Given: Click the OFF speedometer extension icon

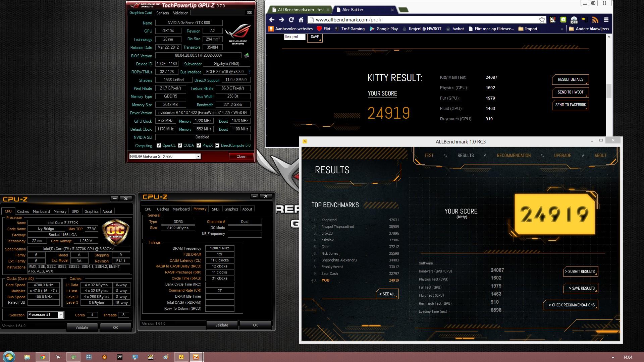Looking at the screenshot, I should [x=574, y=20].
